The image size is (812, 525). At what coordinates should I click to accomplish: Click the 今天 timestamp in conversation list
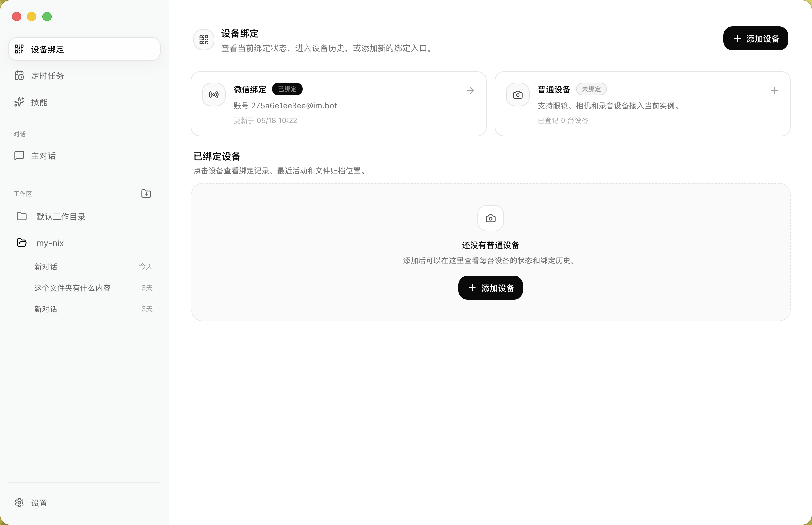pyautogui.click(x=146, y=266)
